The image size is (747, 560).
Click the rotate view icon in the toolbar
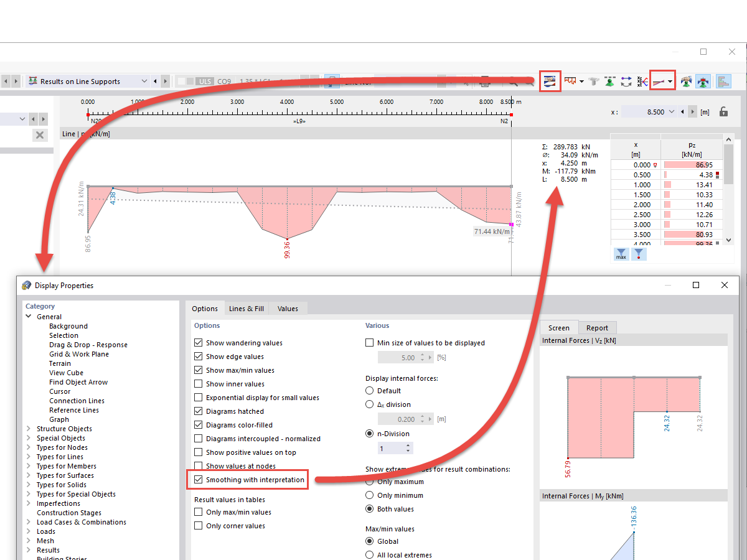[x=626, y=81]
